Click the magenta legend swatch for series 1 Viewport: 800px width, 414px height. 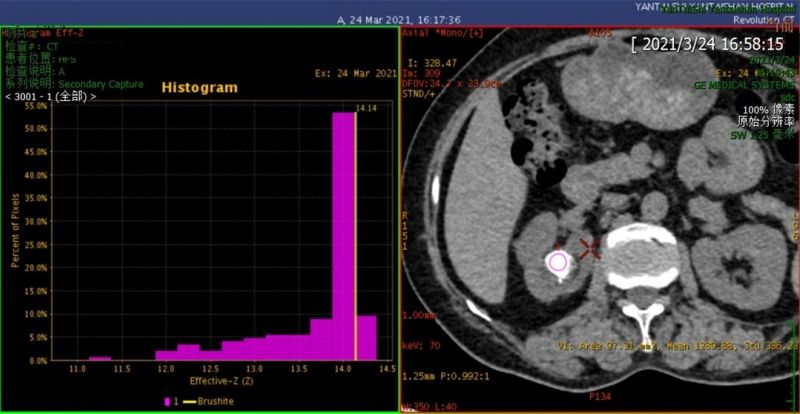click(167, 401)
